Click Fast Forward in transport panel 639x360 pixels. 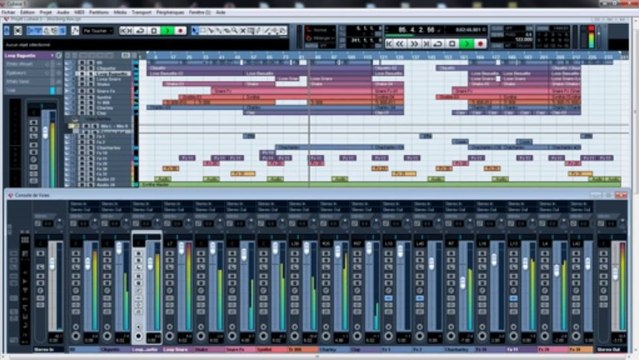click(414, 44)
